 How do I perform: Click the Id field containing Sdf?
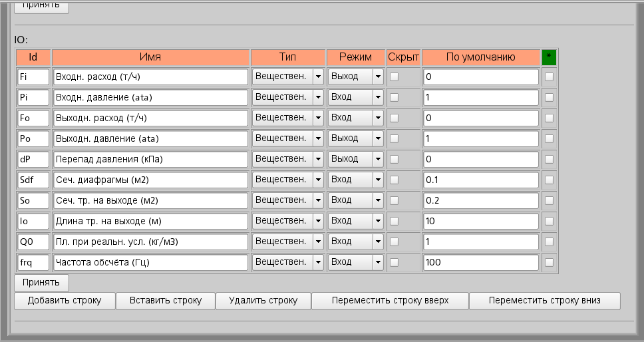coord(33,180)
